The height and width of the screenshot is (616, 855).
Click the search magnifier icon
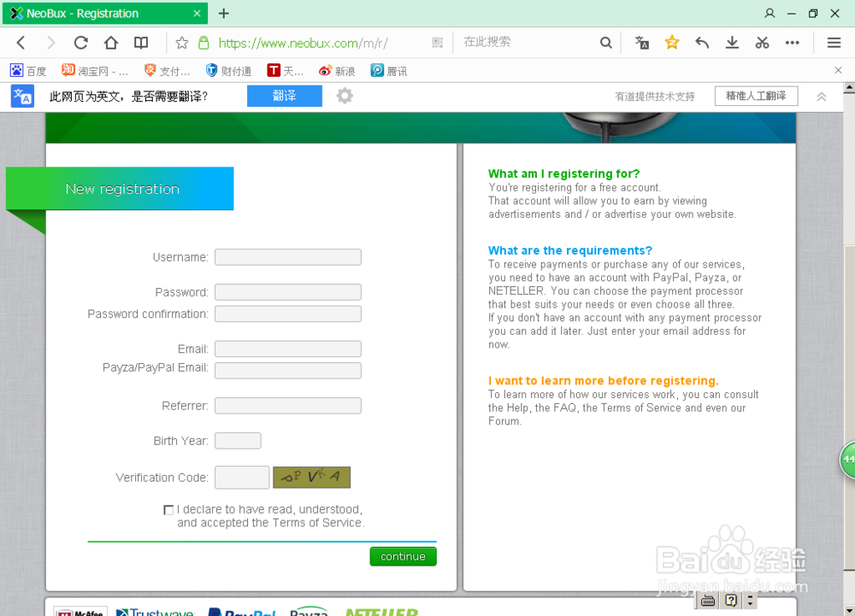click(606, 43)
